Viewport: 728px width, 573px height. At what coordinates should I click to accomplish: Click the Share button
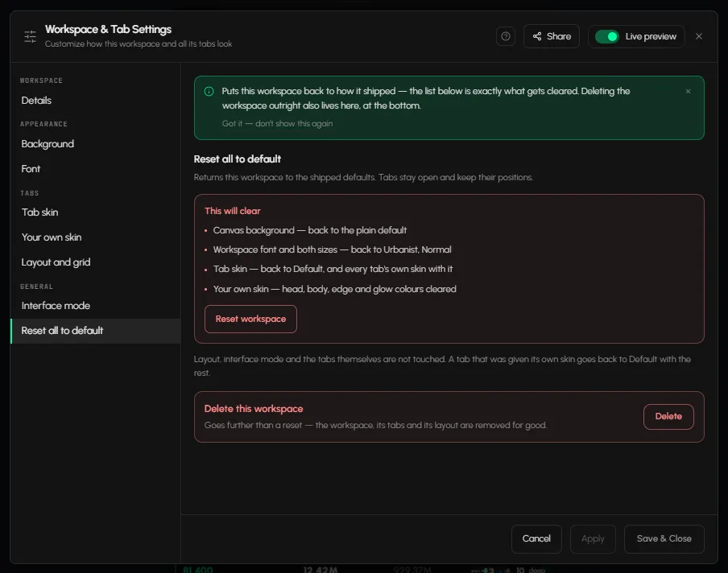[552, 36]
